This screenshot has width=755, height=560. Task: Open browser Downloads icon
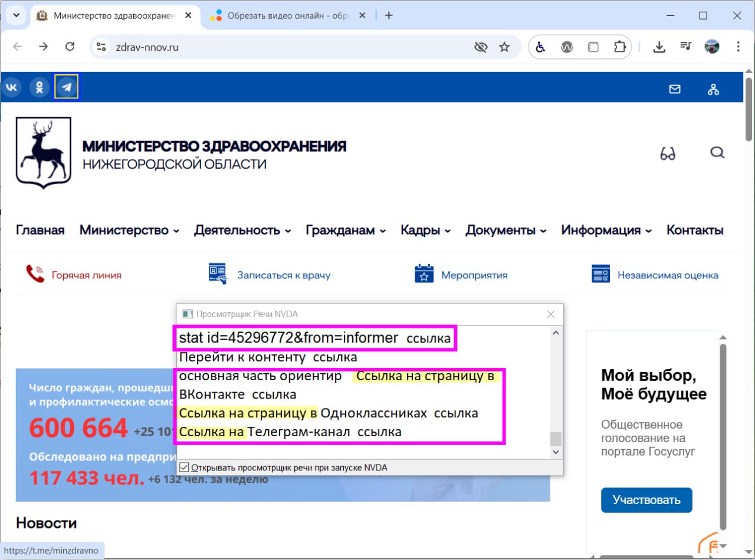659,47
